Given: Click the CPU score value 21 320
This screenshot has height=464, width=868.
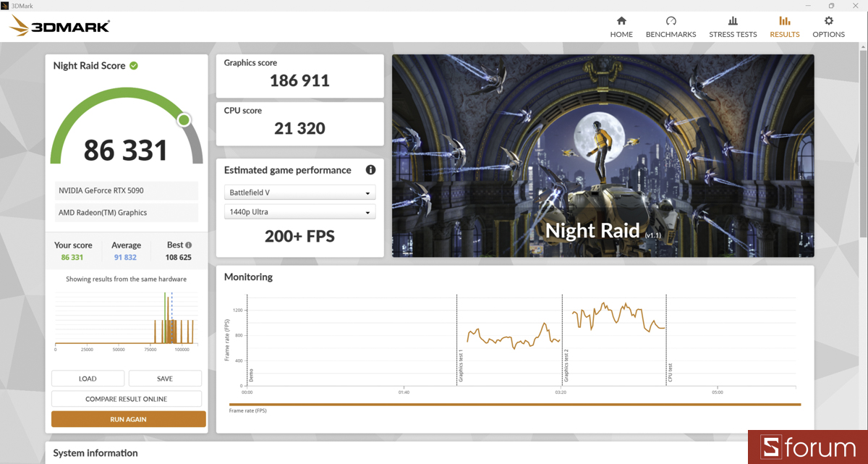Looking at the screenshot, I should 299,128.
